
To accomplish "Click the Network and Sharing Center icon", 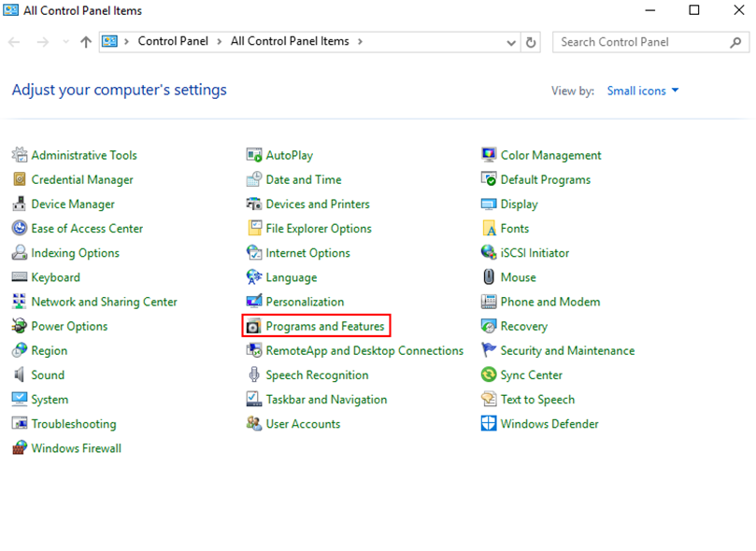I will coord(20,302).
